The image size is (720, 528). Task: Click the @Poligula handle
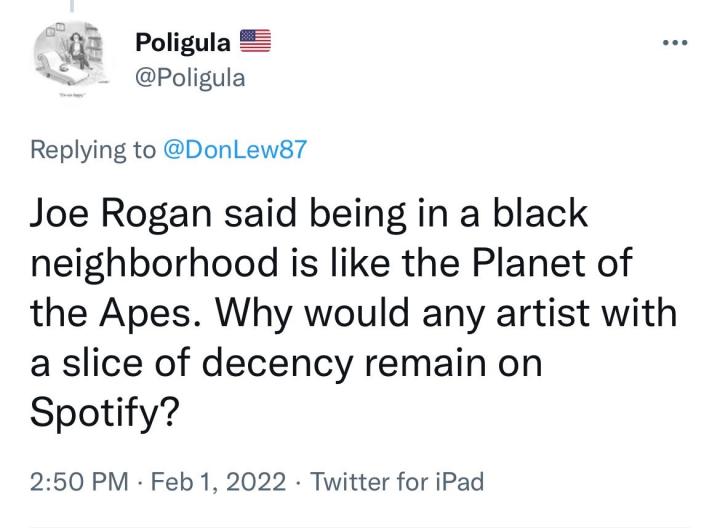pos(189,78)
